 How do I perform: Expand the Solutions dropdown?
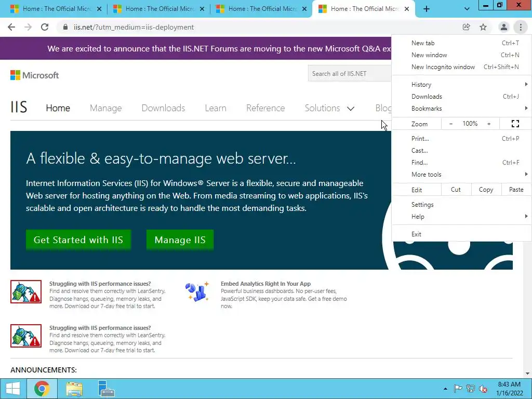point(329,108)
